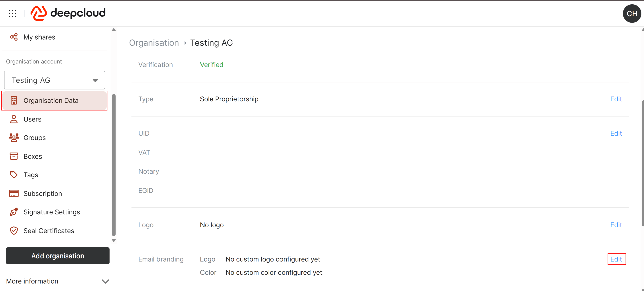Expand the More information section

pos(58,281)
